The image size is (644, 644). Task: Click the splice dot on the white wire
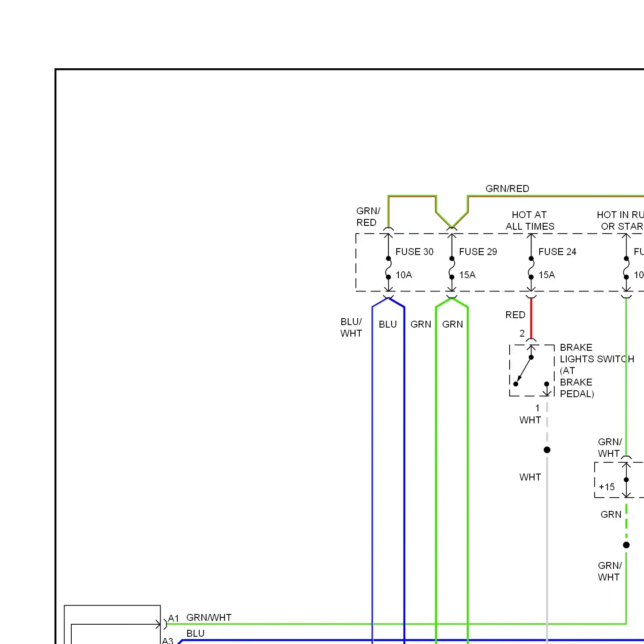click(x=547, y=450)
